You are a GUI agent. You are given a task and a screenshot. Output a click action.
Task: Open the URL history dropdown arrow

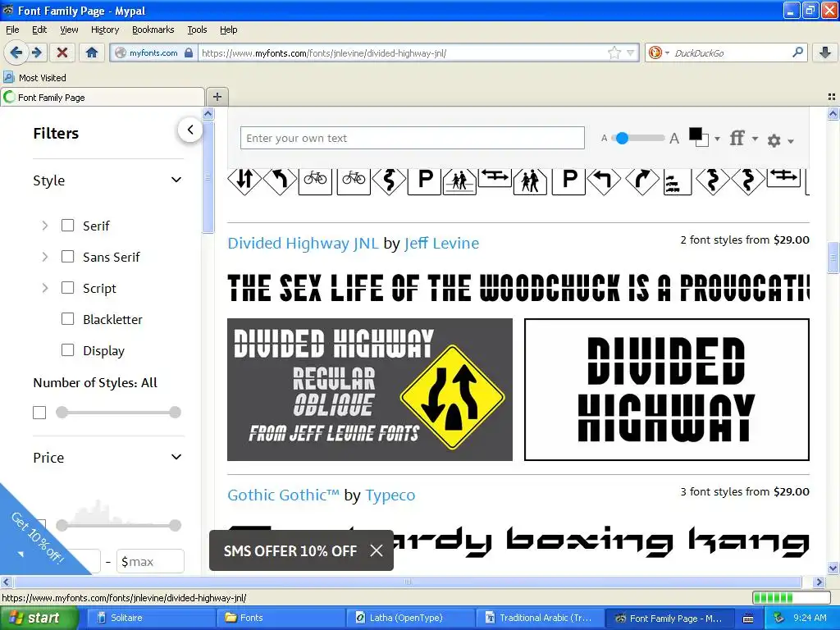click(631, 53)
